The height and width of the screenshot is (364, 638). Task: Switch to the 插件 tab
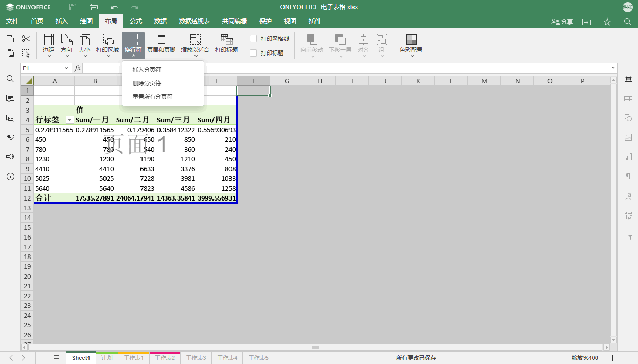pos(315,21)
